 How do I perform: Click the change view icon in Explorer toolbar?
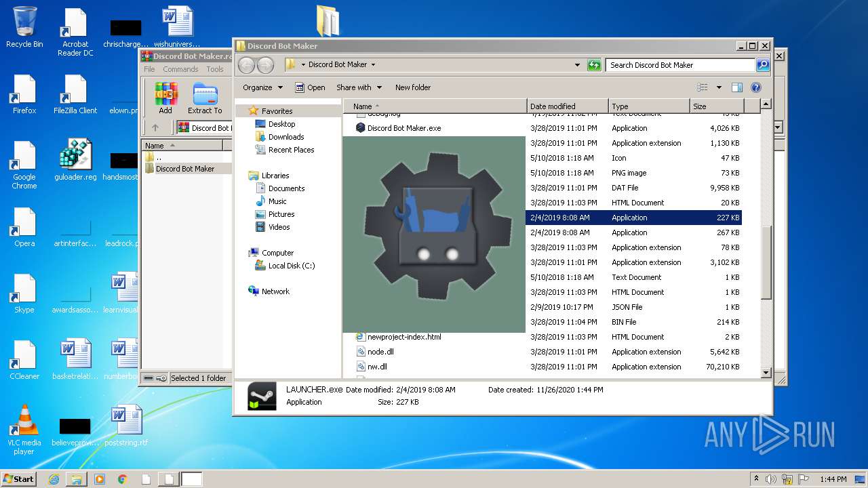(703, 87)
